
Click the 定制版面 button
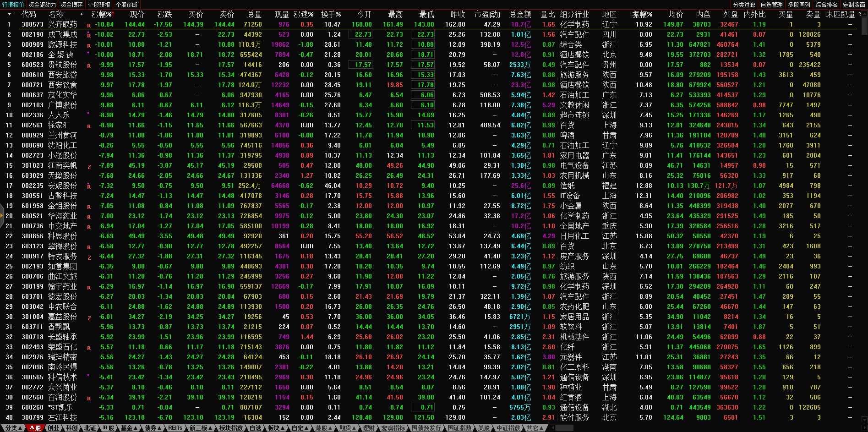tap(854, 5)
